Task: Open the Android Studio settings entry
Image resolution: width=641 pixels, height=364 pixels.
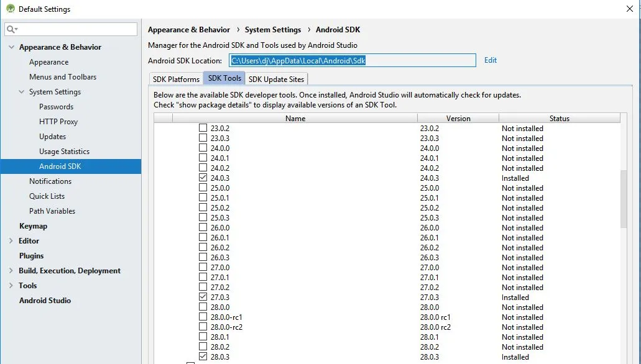Action: click(45, 300)
